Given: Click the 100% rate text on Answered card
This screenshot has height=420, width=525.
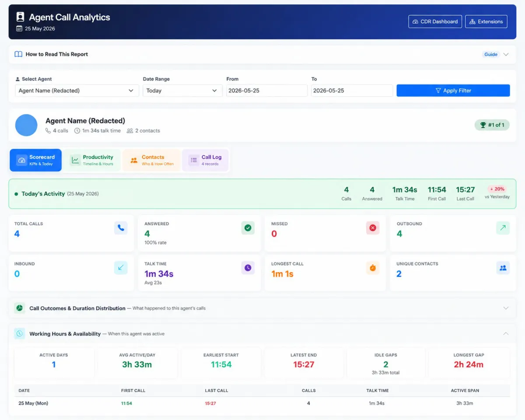Looking at the screenshot, I should pos(155,243).
